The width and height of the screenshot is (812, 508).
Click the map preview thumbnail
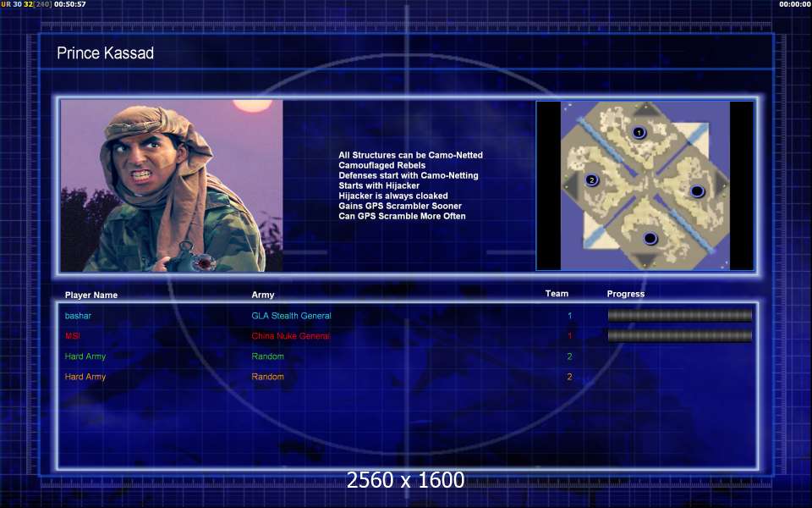(645, 185)
